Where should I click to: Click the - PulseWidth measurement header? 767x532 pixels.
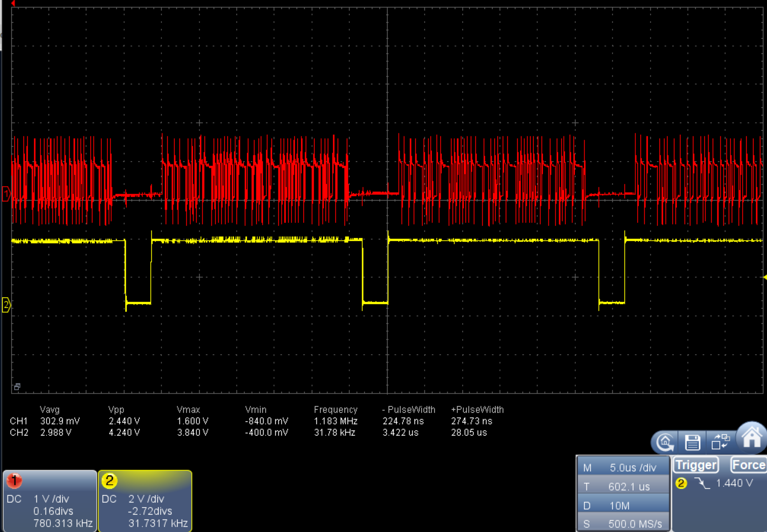409,409
